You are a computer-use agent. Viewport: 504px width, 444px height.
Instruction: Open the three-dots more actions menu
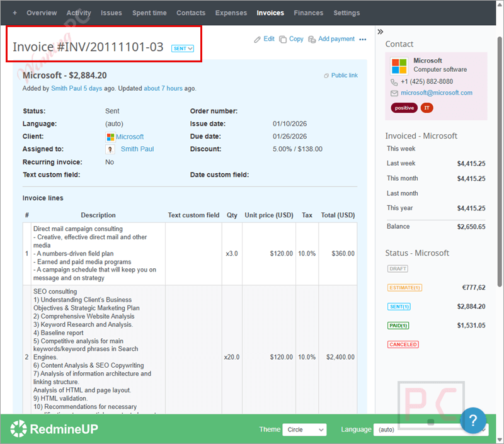(x=363, y=40)
